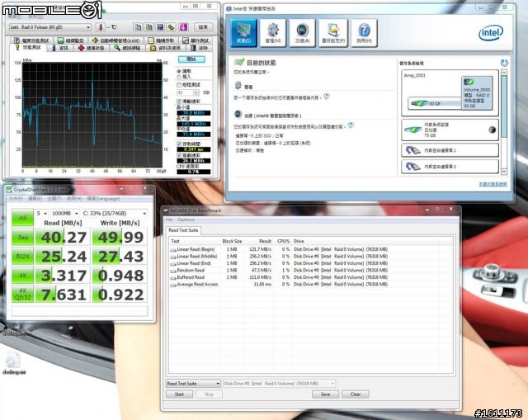Click the storage view scrollbar down arrow
Viewport: 528px width, 420px height.
tap(504, 171)
